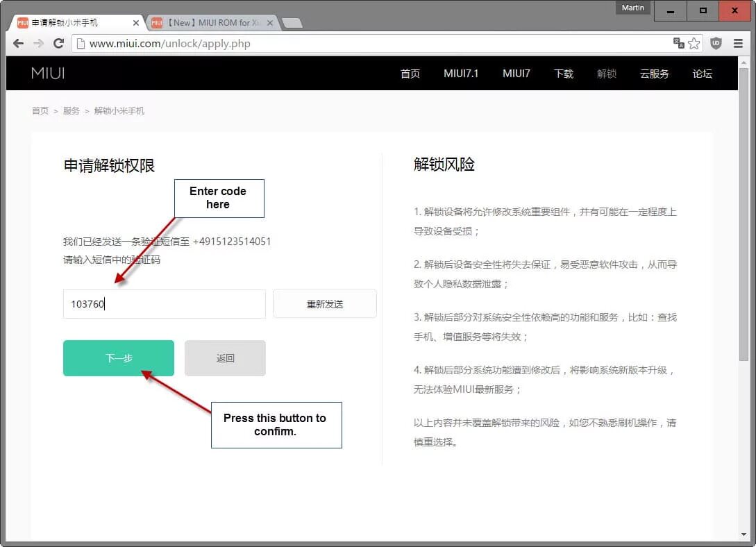756x547 pixels.
Task: Close the 申请解锁小米手机 tab
Action: click(x=135, y=23)
